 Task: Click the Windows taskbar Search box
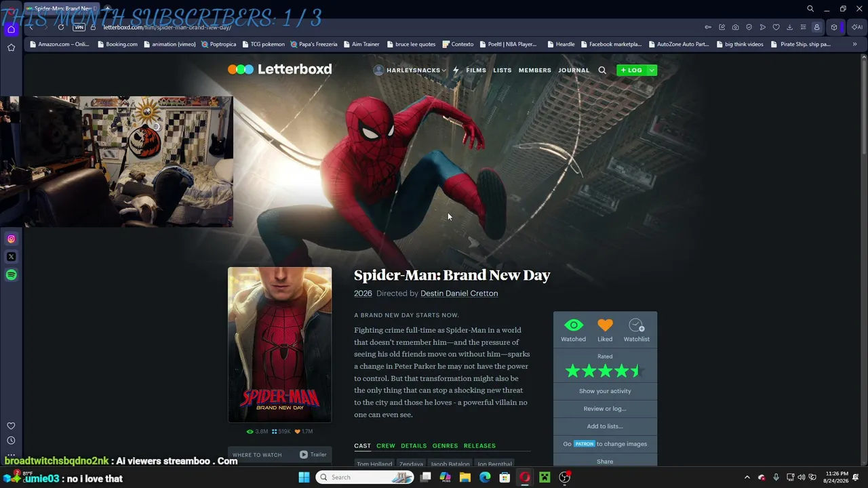(366, 477)
